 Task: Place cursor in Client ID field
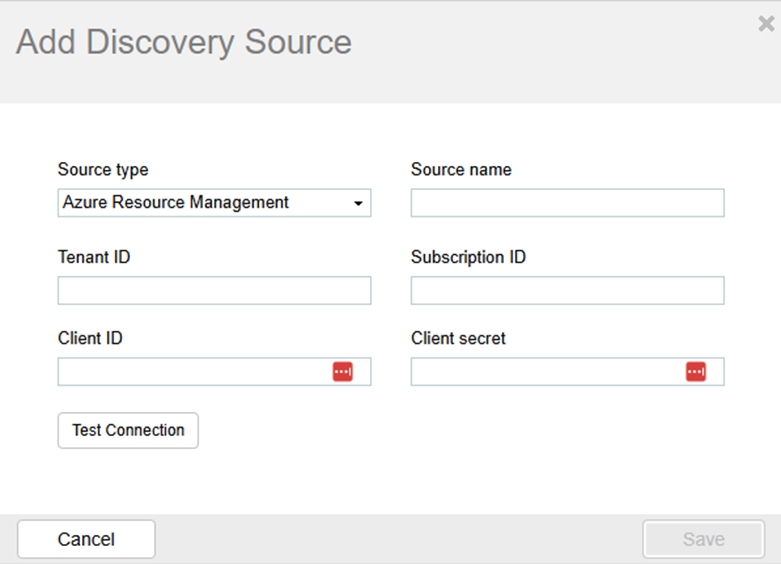[x=190, y=372]
